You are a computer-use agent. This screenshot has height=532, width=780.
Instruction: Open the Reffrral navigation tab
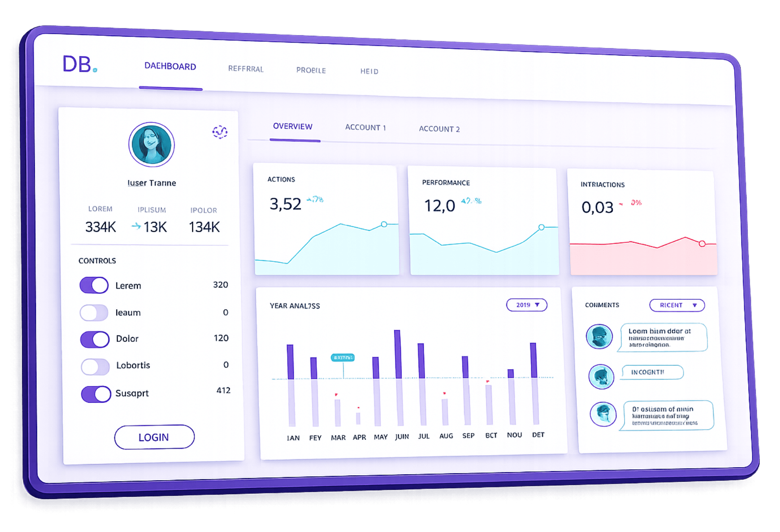246,69
